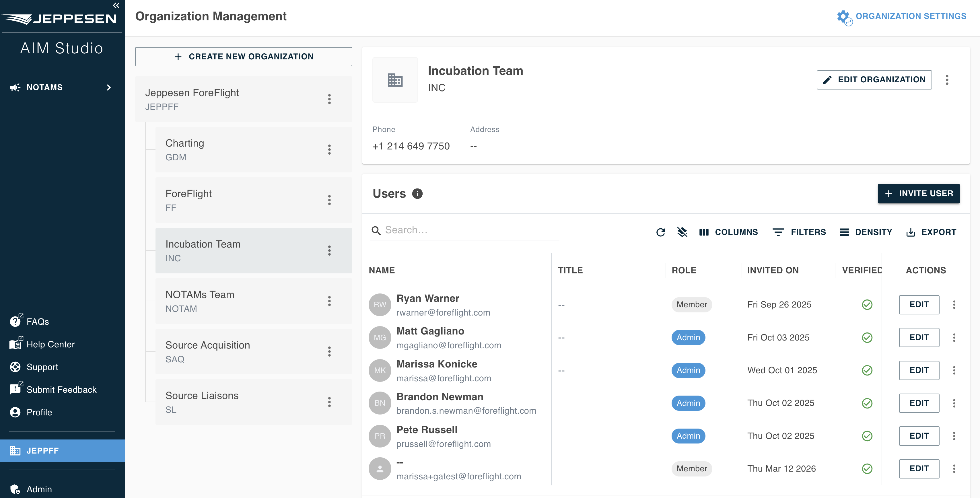The height and width of the screenshot is (498, 980).
Task: Select the Source Acquisition organization
Action: click(254, 351)
